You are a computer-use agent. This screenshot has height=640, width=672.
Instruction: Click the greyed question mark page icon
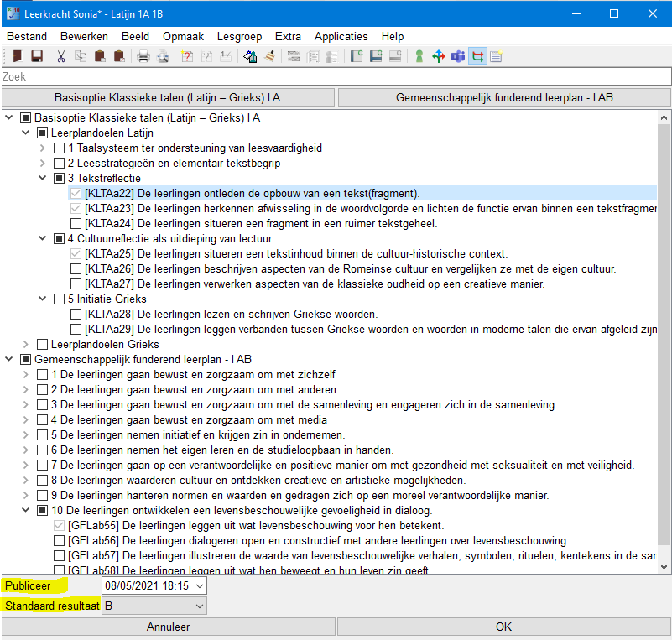point(206,56)
